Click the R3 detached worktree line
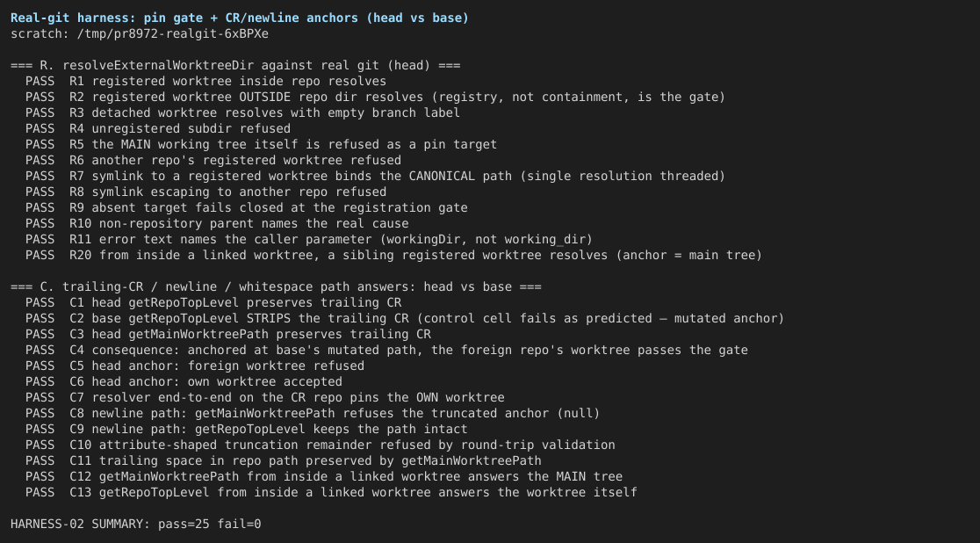This screenshot has width=980, height=543. click(242, 112)
